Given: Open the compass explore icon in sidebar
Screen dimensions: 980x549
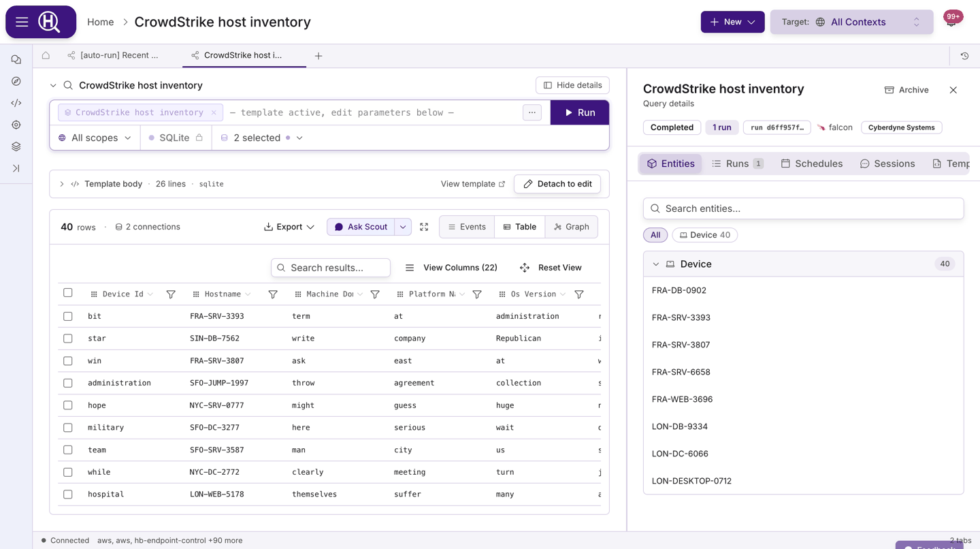Looking at the screenshot, I should pyautogui.click(x=16, y=82).
